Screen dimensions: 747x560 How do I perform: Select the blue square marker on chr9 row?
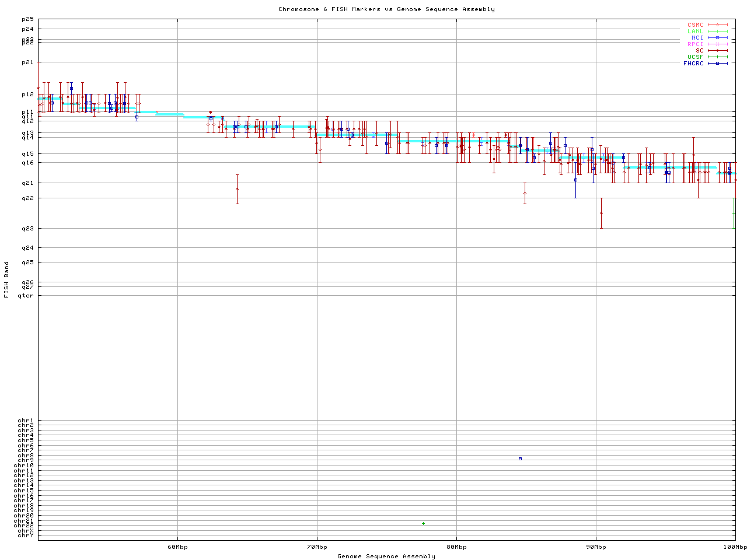click(520, 459)
